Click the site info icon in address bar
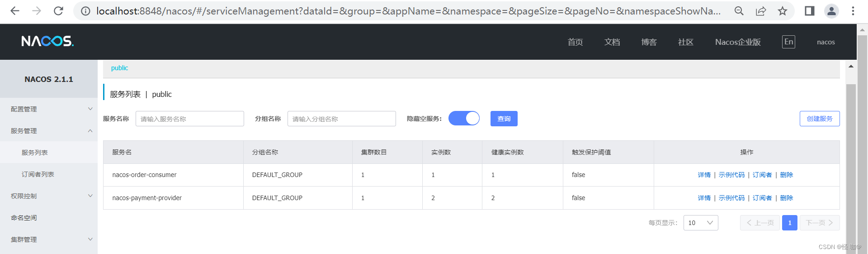The height and width of the screenshot is (254, 868). [x=85, y=11]
